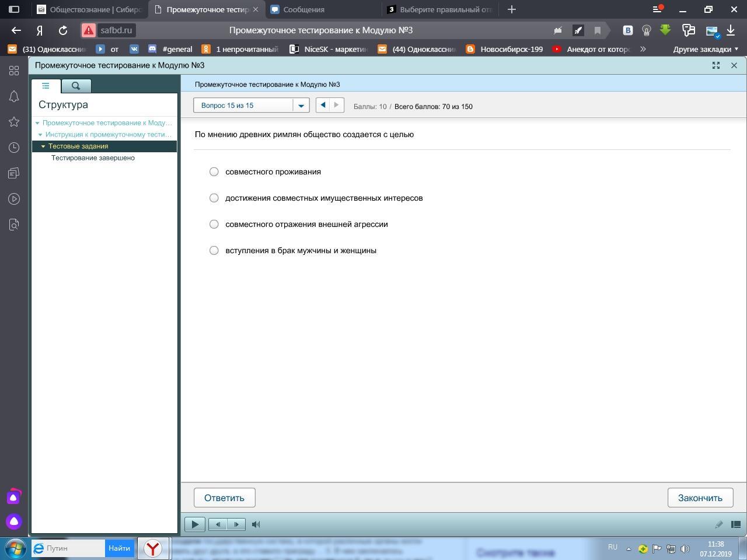Switch to 'Выберите правильный отв' tab
The height and width of the screenshot is (560, 747).
pyautogui.click(x=441, y=9)
